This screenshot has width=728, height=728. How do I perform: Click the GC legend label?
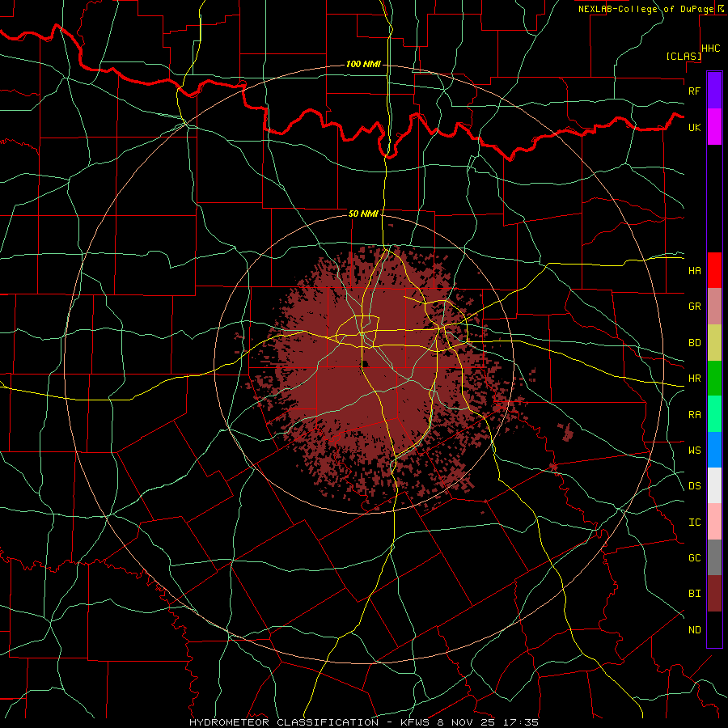pyautogui.click(x=695, y=558)
